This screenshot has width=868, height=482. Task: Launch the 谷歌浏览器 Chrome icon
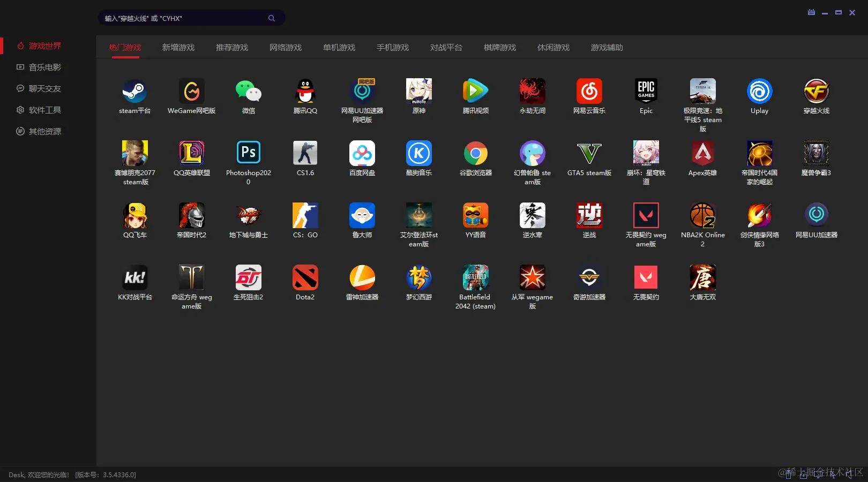(x=475, y=154)
